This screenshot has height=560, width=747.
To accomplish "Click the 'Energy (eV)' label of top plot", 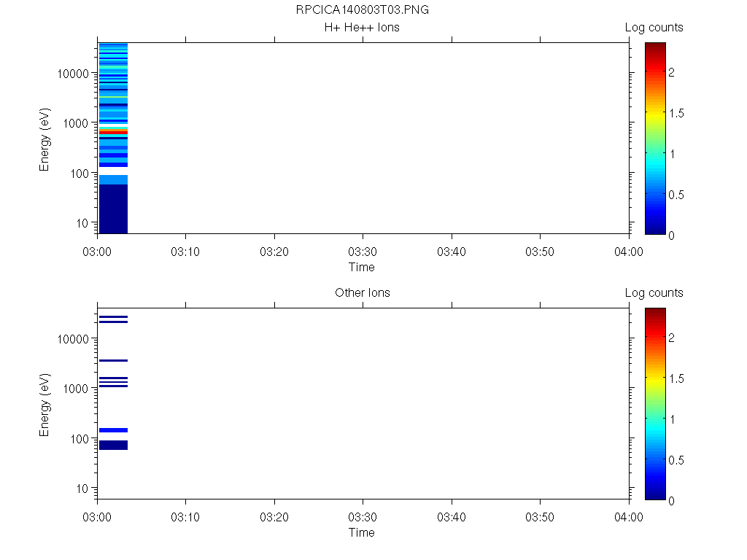I will pyautogui.click(x=44, y=139).
